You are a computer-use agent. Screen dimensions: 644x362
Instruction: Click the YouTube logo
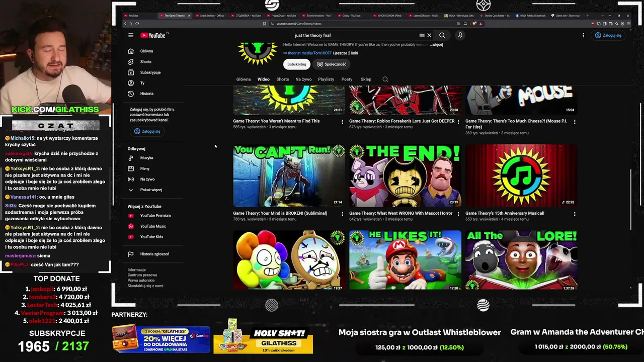tap(153, 35)
